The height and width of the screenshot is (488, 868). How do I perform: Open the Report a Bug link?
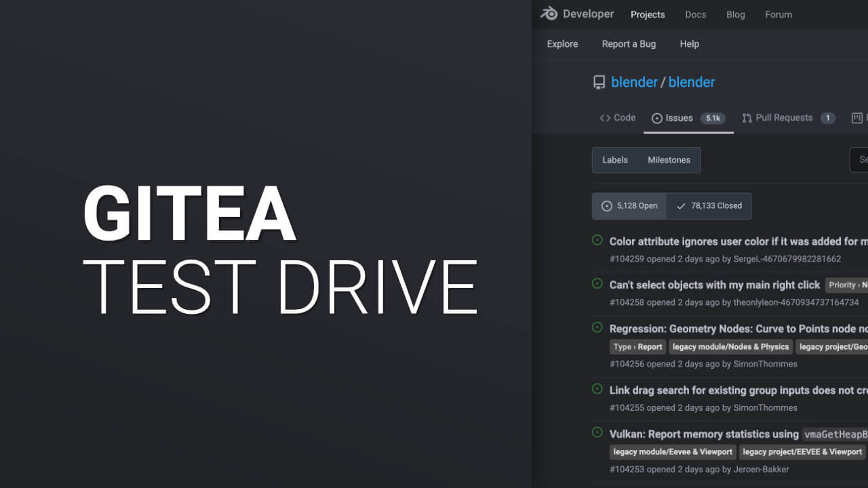(629, 44)
